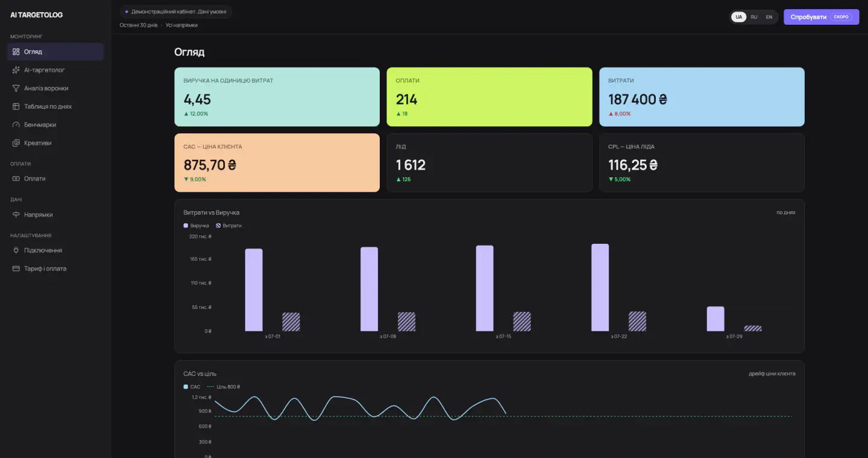Open Тариф і оплата link

pyautogui.click(x=55, y=269)
